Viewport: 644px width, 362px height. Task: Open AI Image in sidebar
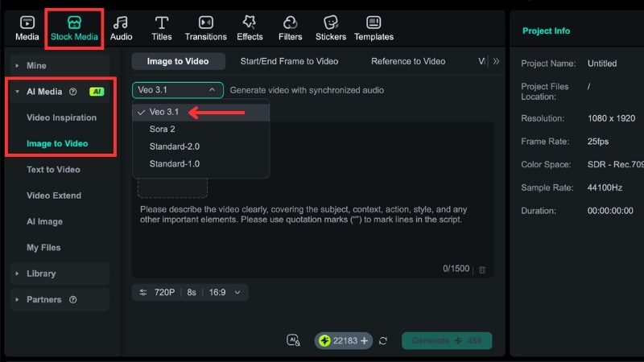(x=45, y=222)
